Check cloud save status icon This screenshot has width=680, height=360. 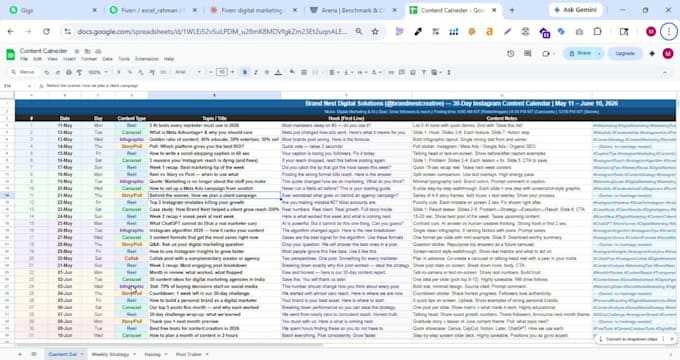(x=98, y=51)
